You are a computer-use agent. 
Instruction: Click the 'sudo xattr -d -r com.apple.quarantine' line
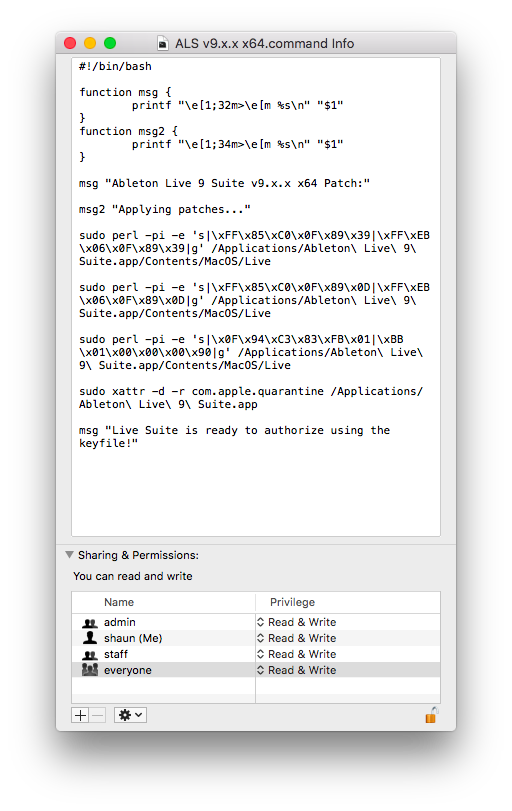[251, 391]
